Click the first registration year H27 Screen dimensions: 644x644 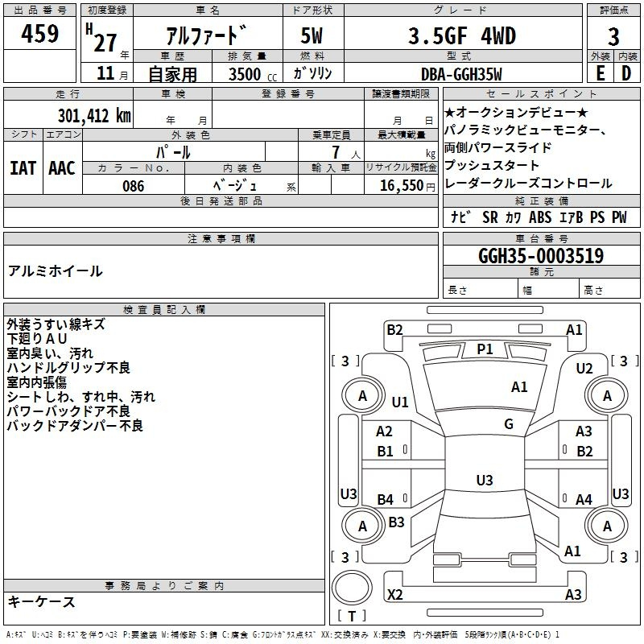[x=101, y=38]
